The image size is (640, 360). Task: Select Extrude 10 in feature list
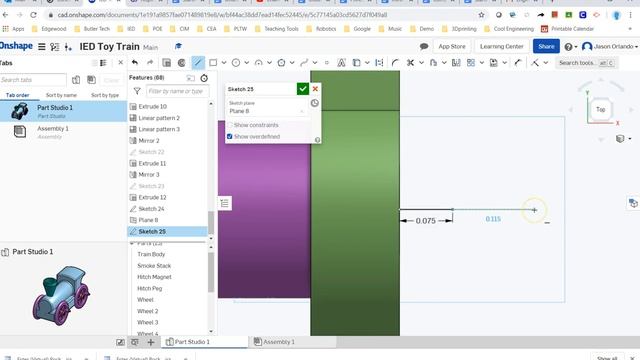(x=168, y=107)
